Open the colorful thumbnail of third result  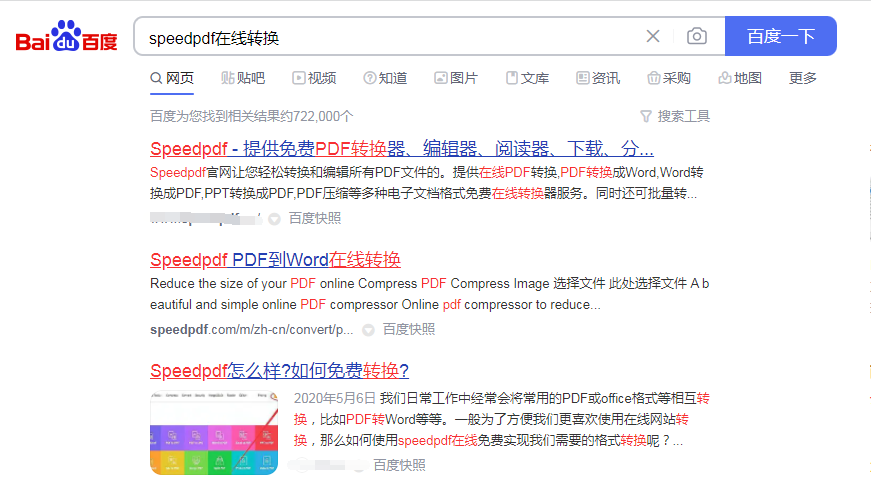pos(214,433)
